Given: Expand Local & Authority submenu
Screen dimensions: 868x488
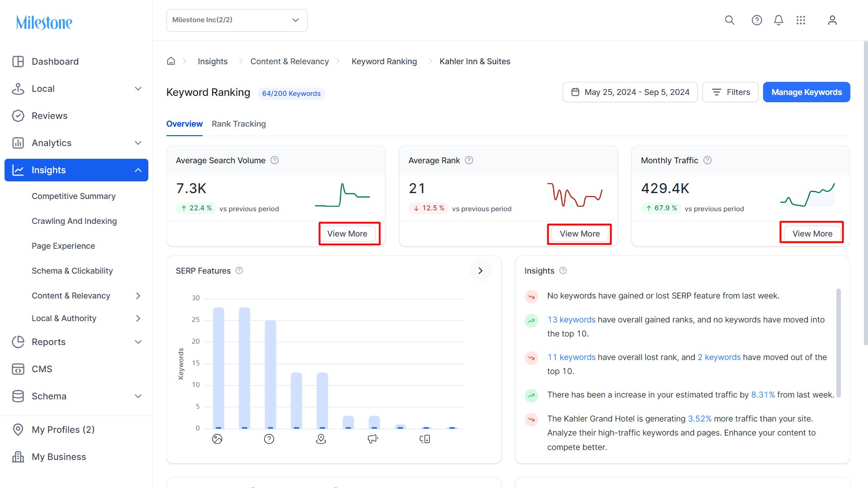Looking at the screenshot, I should 138,318.
